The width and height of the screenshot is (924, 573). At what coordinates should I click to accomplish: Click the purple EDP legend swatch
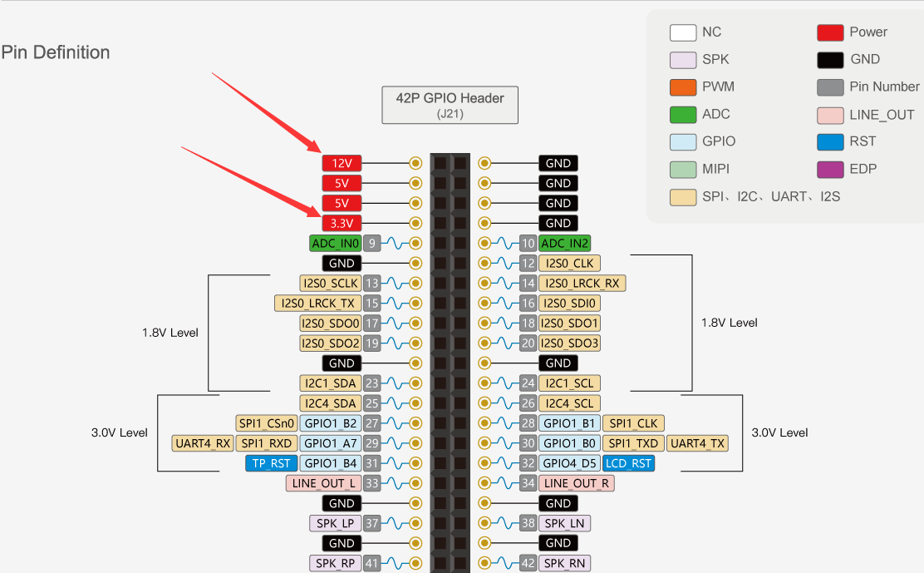830,169
